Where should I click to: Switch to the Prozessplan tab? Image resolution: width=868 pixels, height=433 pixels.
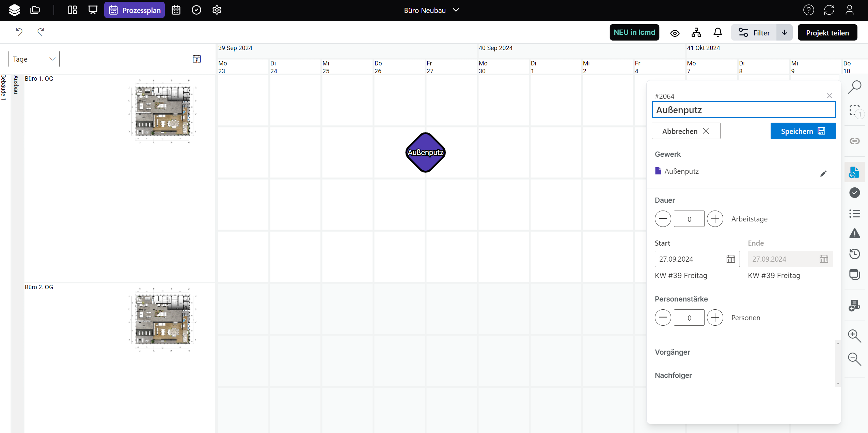pos(135,10)
